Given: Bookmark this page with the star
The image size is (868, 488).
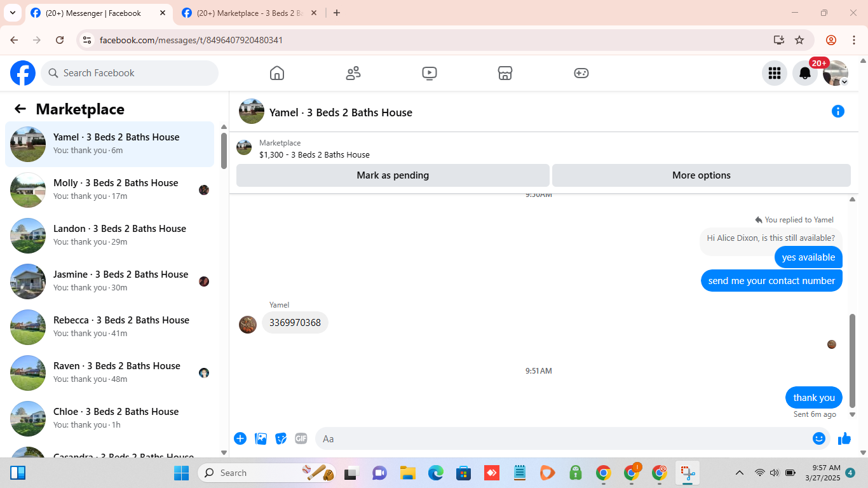Looking at the screenshot, I should tap(799, 40).
